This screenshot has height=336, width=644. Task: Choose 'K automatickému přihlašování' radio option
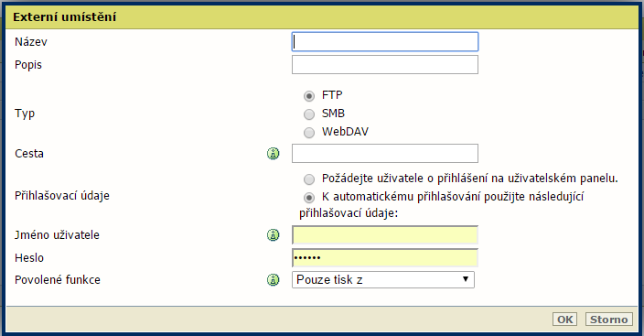coord(309,198)
